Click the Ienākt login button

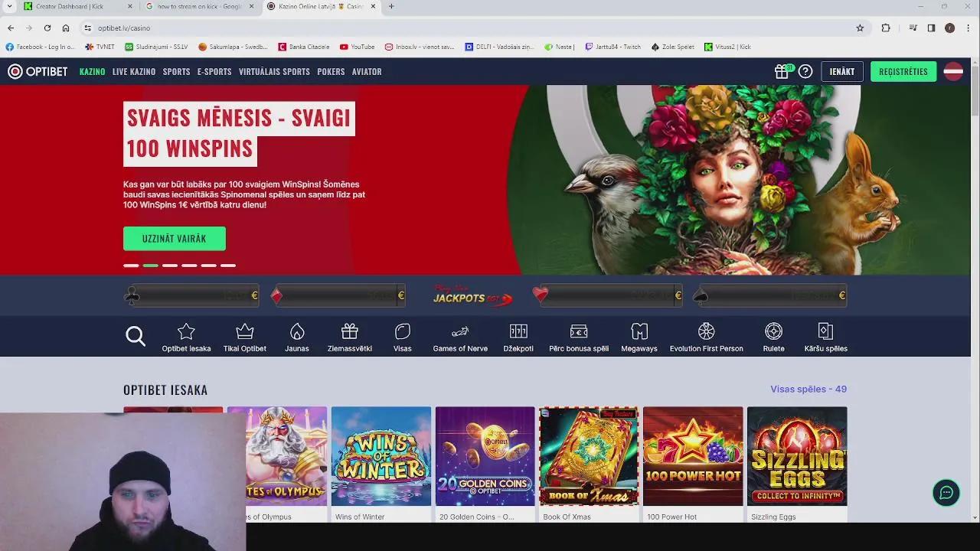(x=842, y=71)
